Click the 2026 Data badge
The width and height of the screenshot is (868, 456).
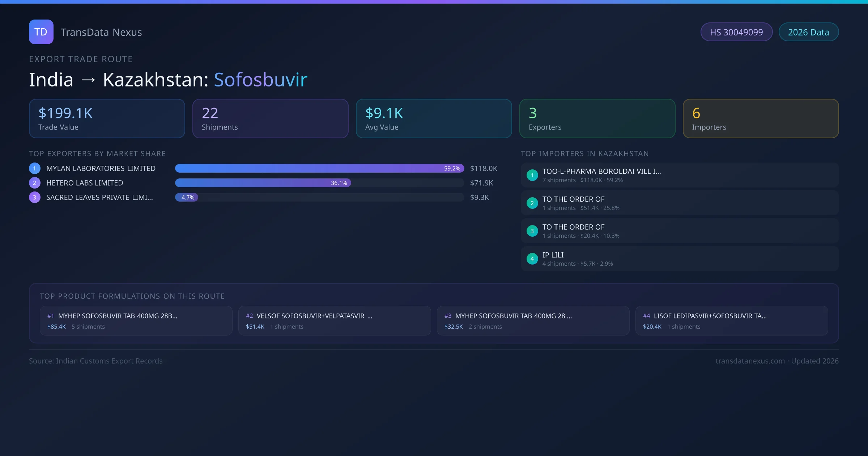(x=808, y=32)
